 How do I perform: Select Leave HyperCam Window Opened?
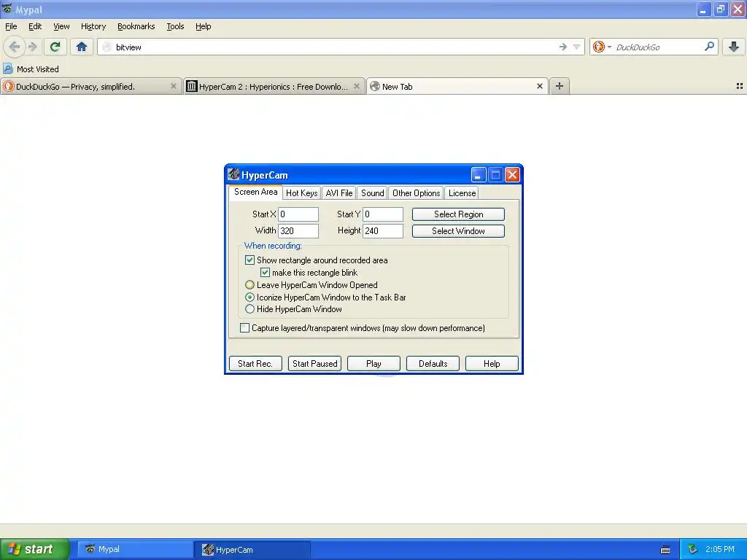(249, 285)
